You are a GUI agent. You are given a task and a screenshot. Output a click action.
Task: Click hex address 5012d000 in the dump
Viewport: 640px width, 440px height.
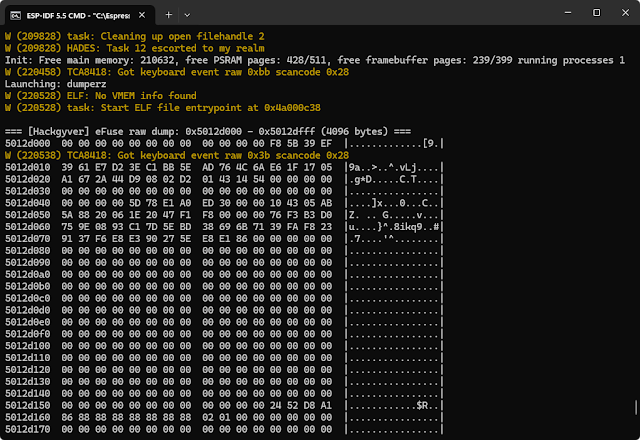tap(26, 143)
